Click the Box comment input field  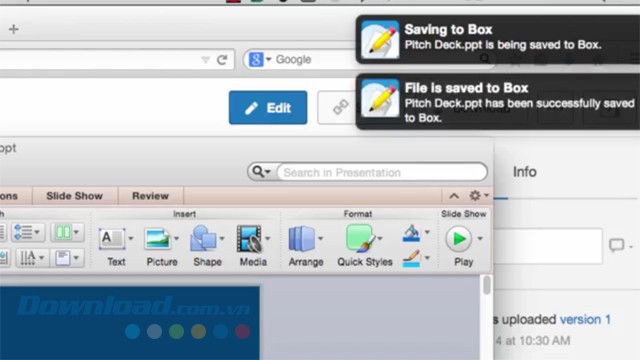click(x=548, y=246)
